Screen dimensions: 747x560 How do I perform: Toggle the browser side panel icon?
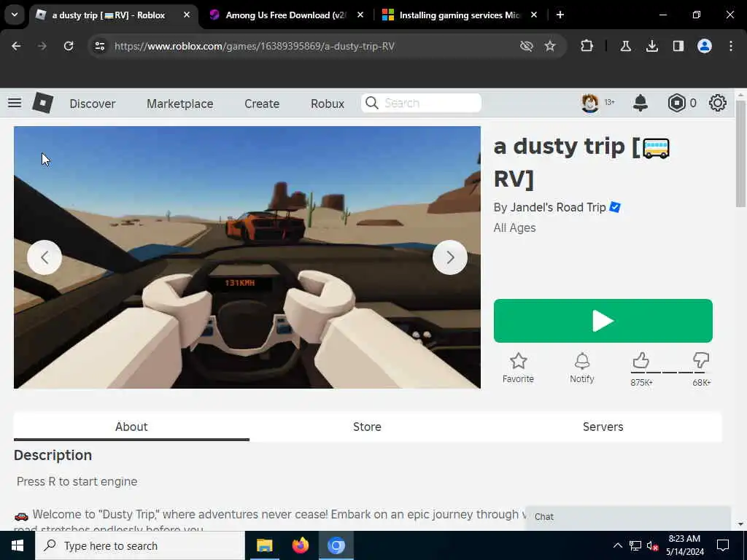pos(678,46)
